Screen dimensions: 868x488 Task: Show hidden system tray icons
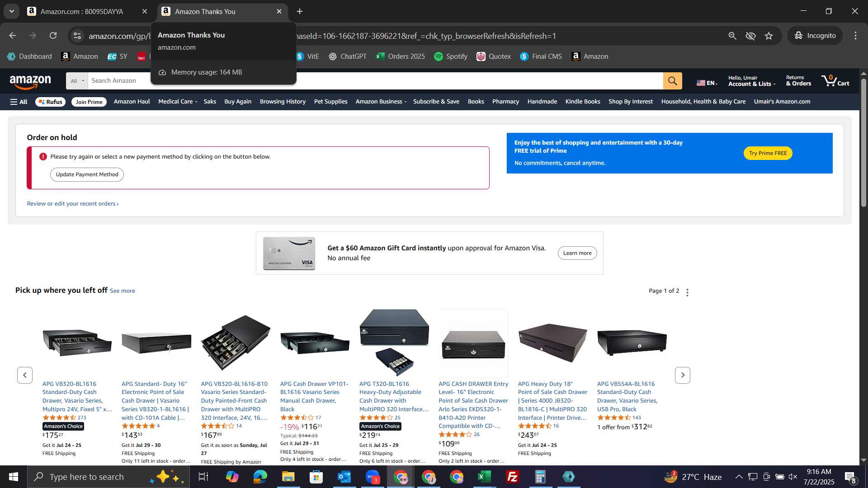(739, 477)
